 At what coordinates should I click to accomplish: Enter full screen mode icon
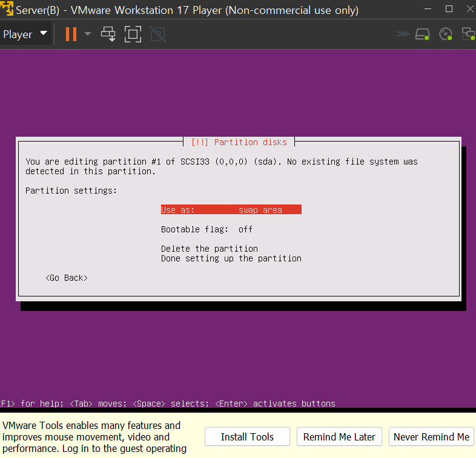pyautogui.click(x=133, y=34)
